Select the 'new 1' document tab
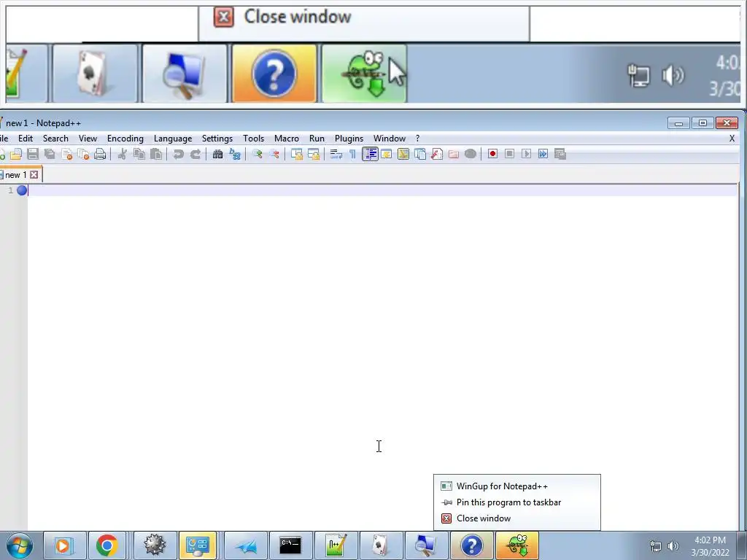Image resolution: width=747 pixels, height=560 pixels. pos(16,175)
